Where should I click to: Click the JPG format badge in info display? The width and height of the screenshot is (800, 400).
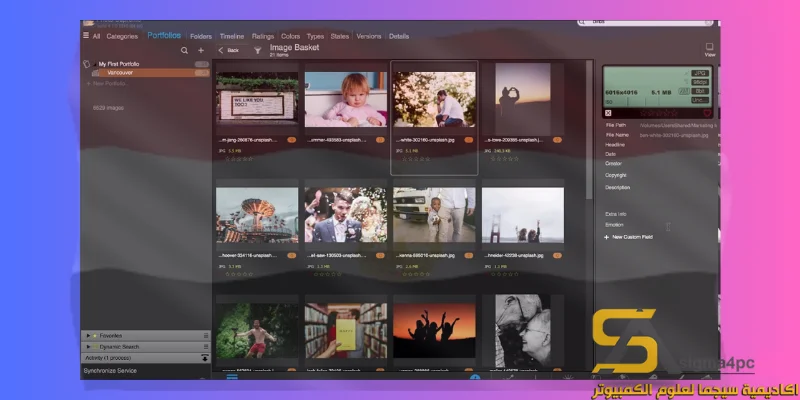tap(699, 73)
